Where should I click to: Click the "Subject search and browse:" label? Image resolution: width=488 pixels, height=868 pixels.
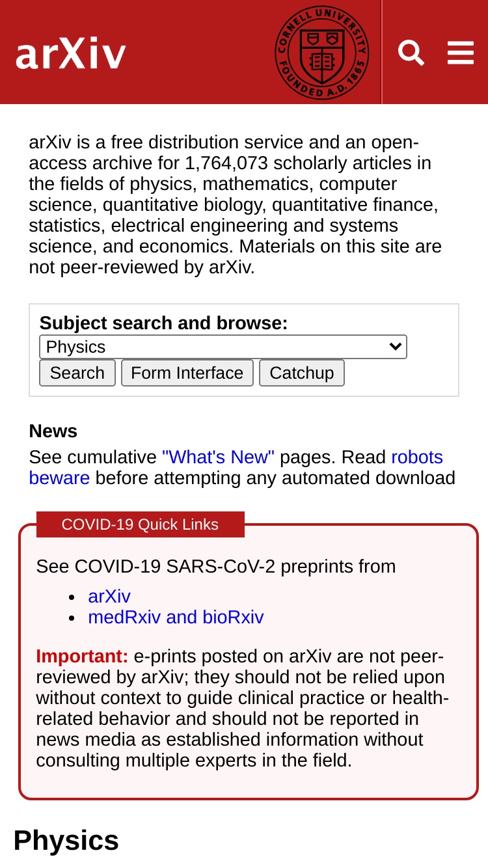[163, 323]
